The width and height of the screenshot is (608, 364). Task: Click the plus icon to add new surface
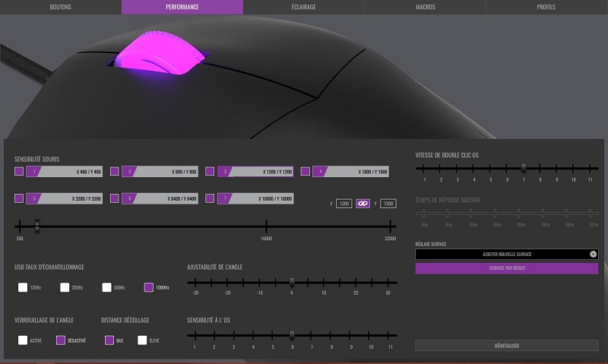pos(593,255)
